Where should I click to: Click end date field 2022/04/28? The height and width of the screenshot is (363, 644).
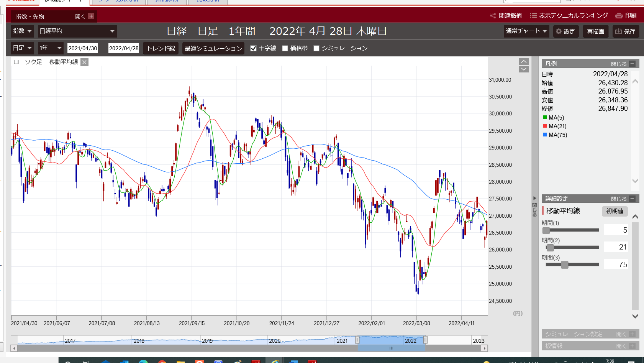click(124, 48)
